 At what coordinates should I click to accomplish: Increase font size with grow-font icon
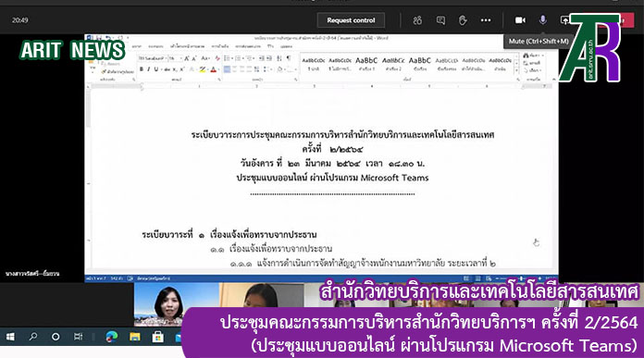[x=187, y=58]
